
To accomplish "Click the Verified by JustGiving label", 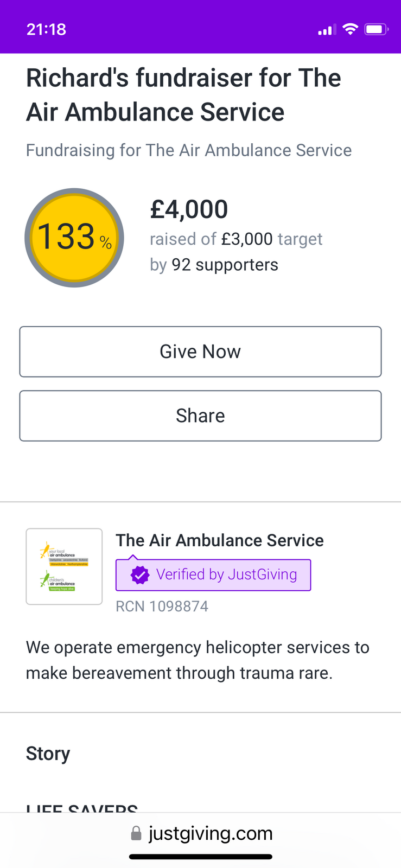I will pyautogui.click(x=227, y=575).
